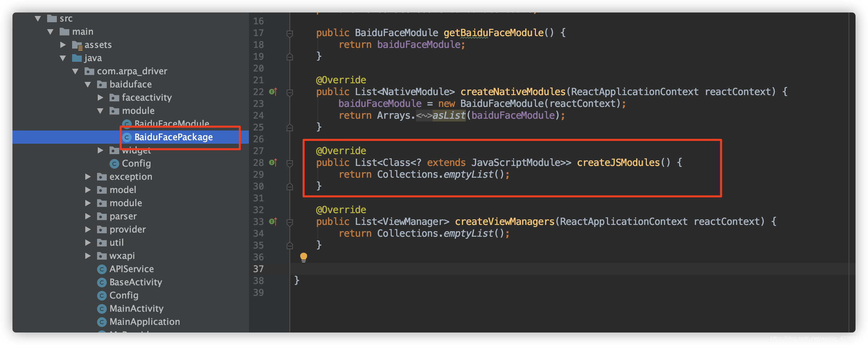868x345 pixels.
Task: Click fold end marker on line 30
Action: tap(290, 186)
